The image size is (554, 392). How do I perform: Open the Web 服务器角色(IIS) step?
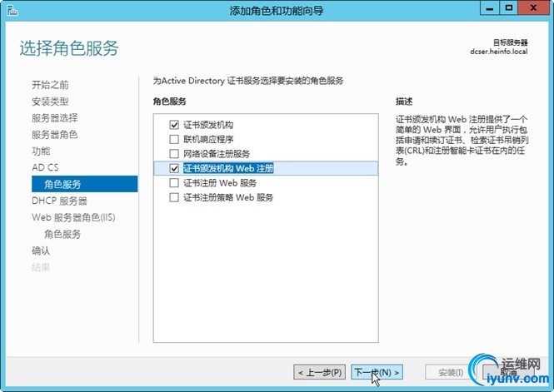coord(73,217)
